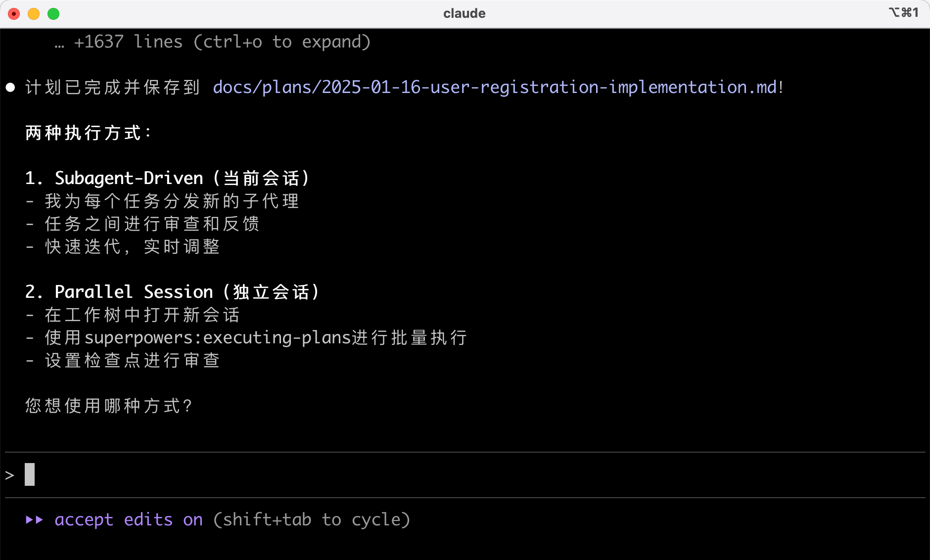This screenshot has height=560, width=930.
Task: Open docs/plans user-registration-implementation.md path link
Action: click(x=494, y=88)
